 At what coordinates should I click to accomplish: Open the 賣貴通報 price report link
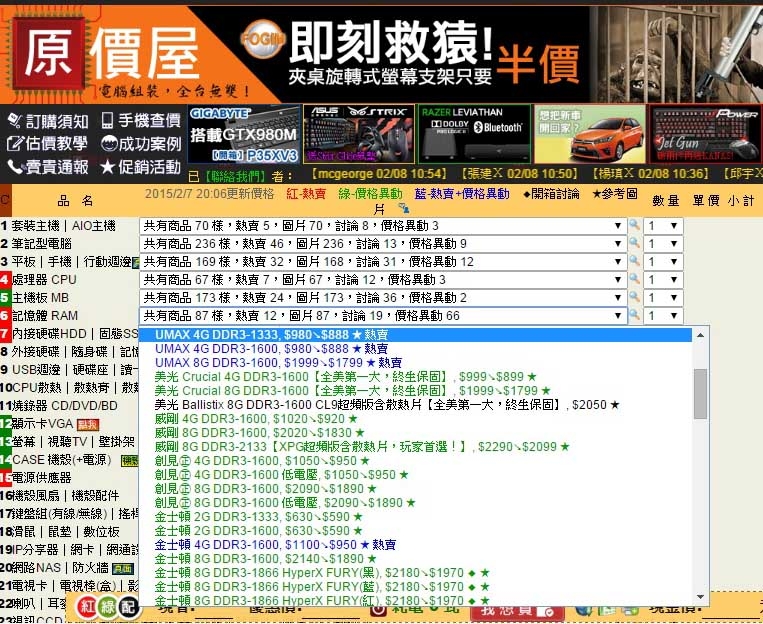[x=48, y=167]
